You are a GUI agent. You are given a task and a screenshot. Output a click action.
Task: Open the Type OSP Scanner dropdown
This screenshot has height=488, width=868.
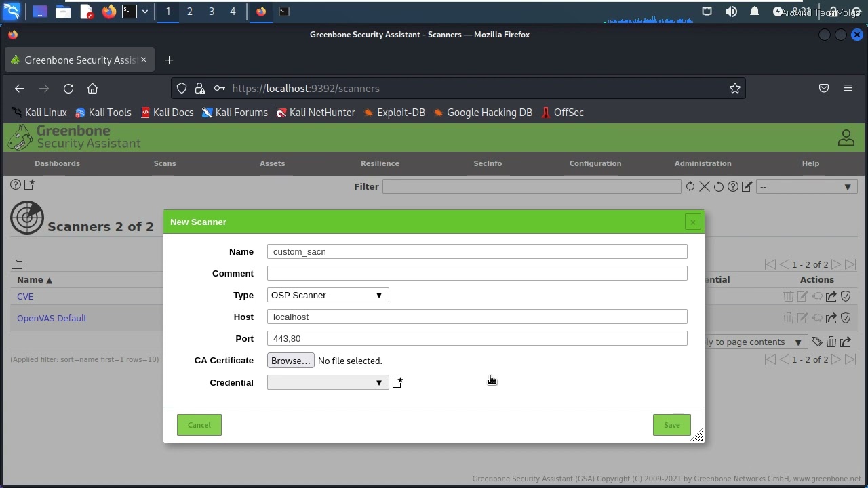(x=328, y=295)
